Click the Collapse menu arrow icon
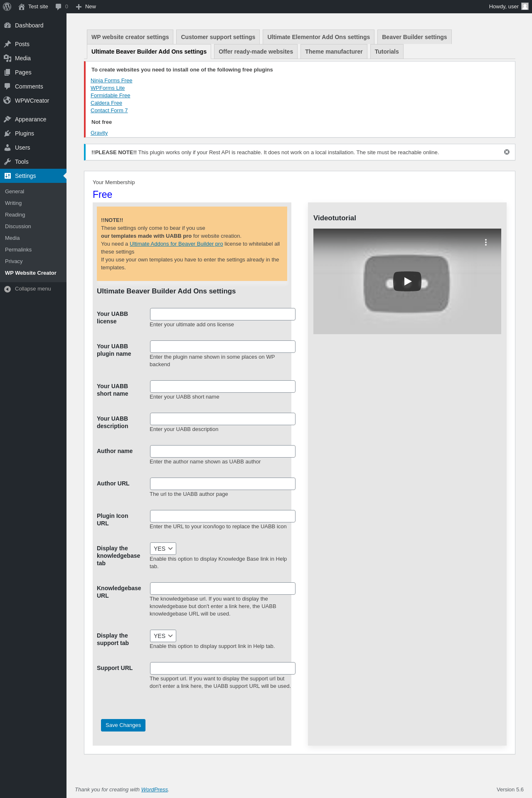This screenshot has height=798, width=532. pyautogui.click(x=7, y=289)
